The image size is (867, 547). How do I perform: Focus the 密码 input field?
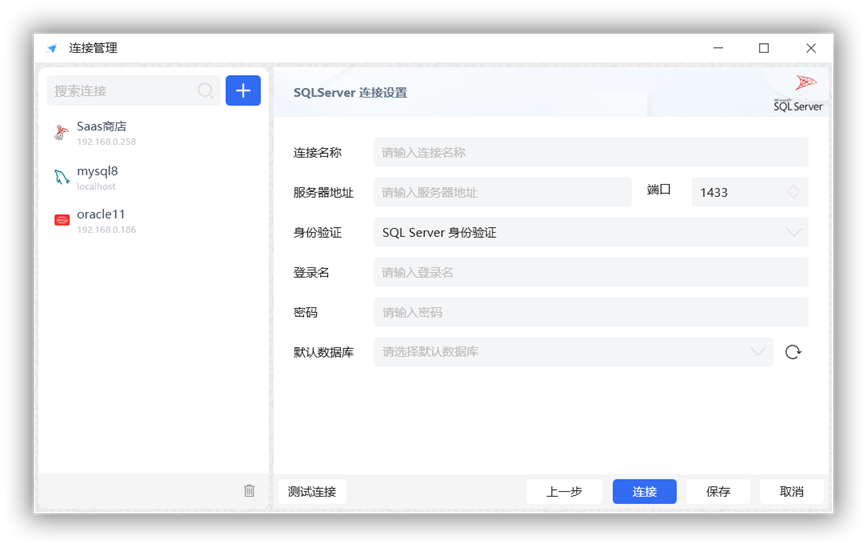pyautogui.click(x=591, y=312)
